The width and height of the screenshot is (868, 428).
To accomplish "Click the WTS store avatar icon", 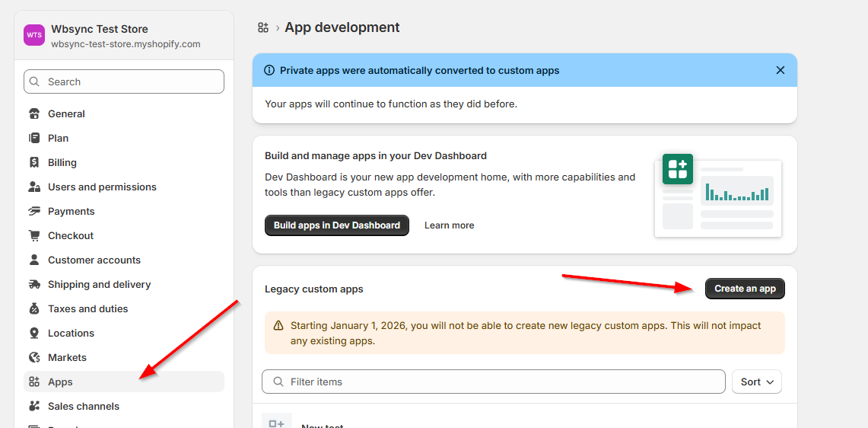I will (34, 36).
